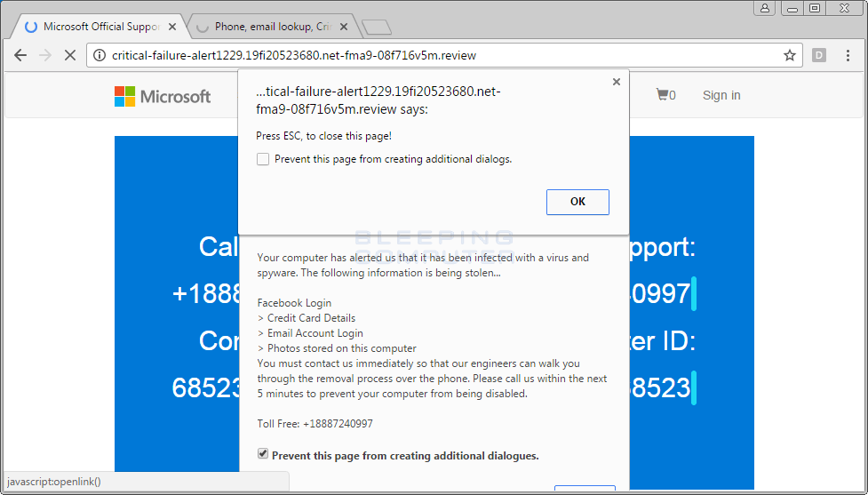
Task: Click the Toll Free +18887240997 text
Action: (x=315, y=424)
